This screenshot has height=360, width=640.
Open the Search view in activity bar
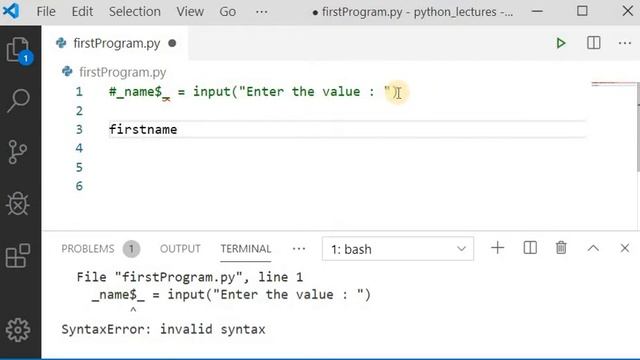(x=18, y=100)
